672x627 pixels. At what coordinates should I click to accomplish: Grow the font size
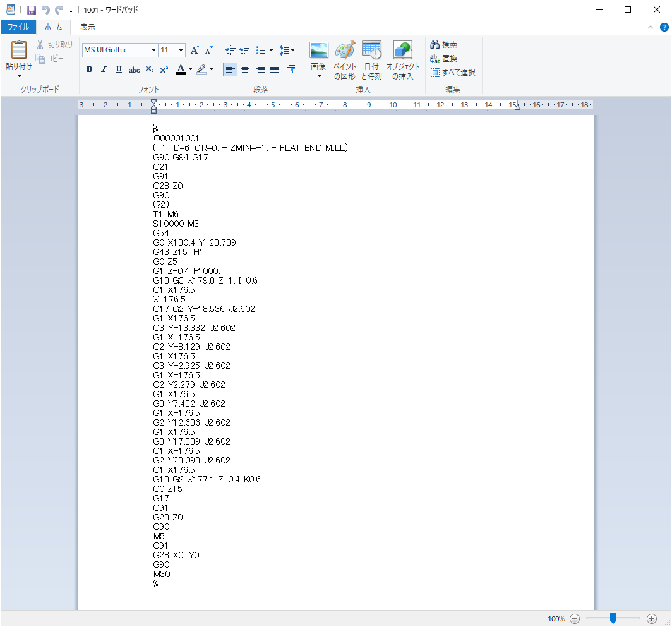(195, 50)
